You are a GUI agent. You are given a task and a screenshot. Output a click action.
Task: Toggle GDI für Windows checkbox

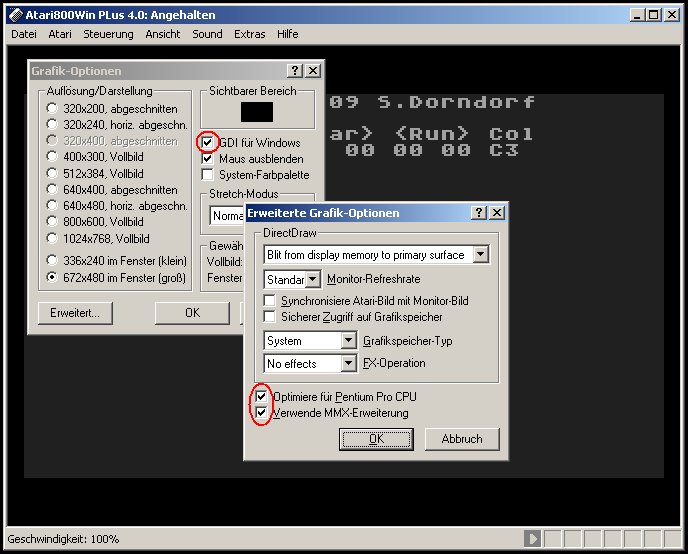tap(208, 142)
